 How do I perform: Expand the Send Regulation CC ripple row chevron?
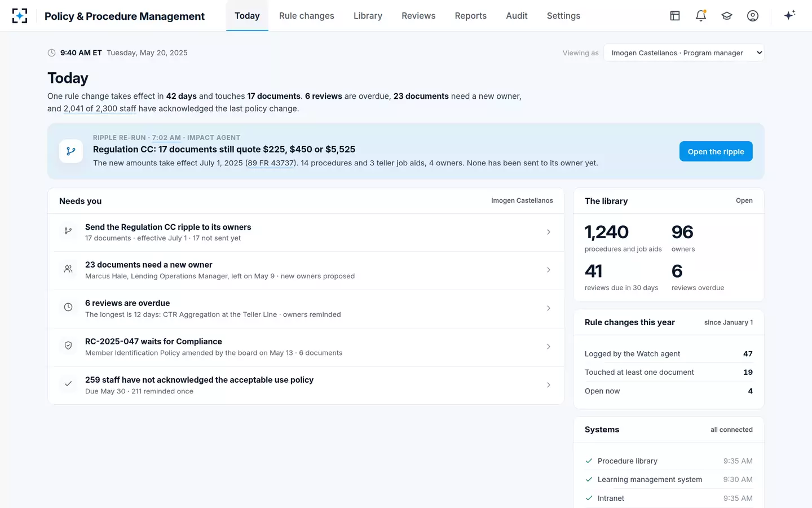[549, 232]
